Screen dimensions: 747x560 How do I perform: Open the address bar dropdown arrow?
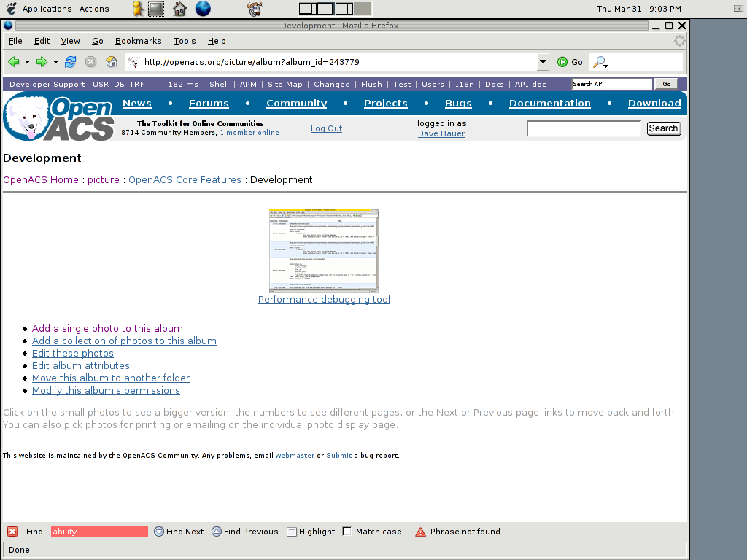point(543,62)
